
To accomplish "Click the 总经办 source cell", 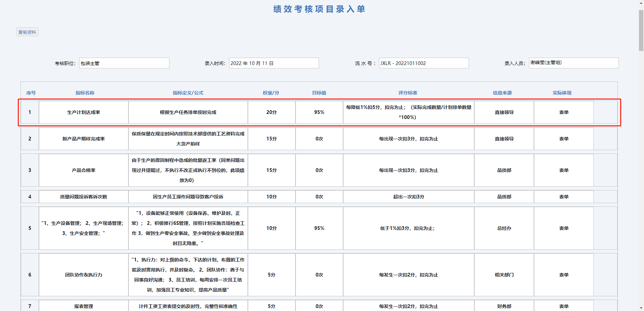I will click(504, 228).
